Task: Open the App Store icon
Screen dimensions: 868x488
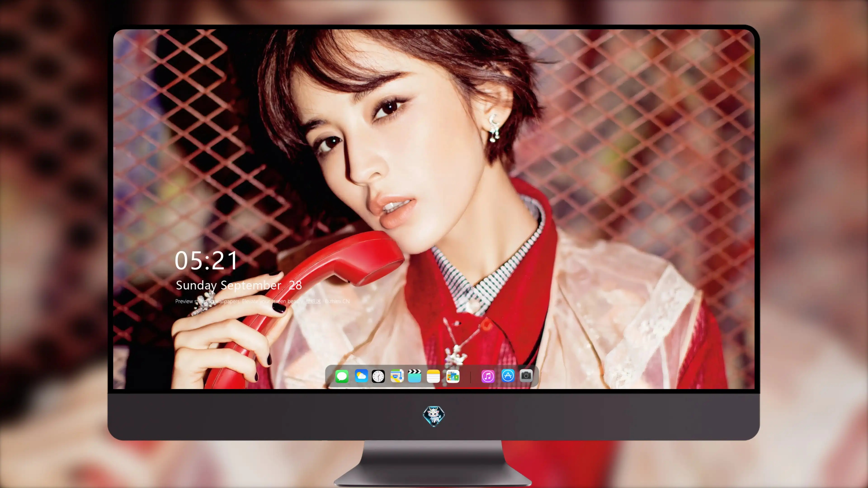Action: tap(508, 375)
